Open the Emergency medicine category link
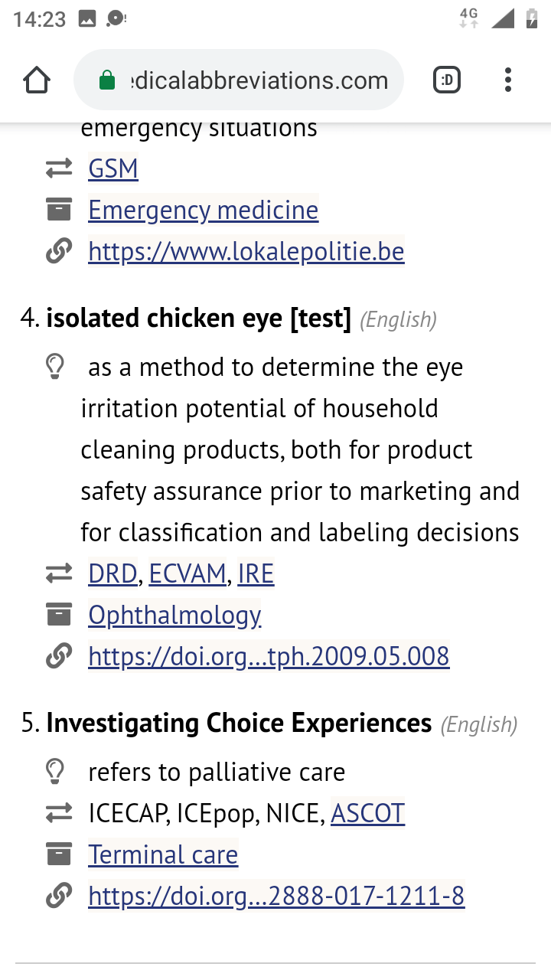Viewport: 551px width, 980px height. [203, 210]
